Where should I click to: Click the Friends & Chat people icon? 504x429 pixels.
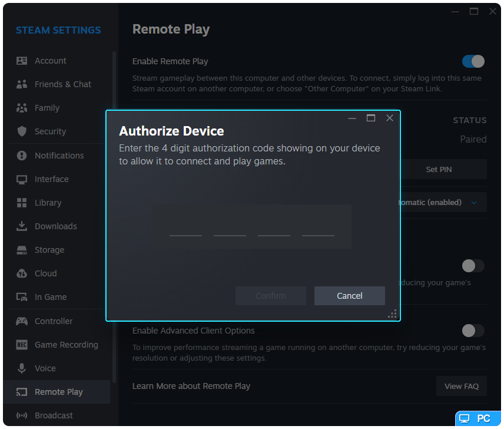click(22, 84)
